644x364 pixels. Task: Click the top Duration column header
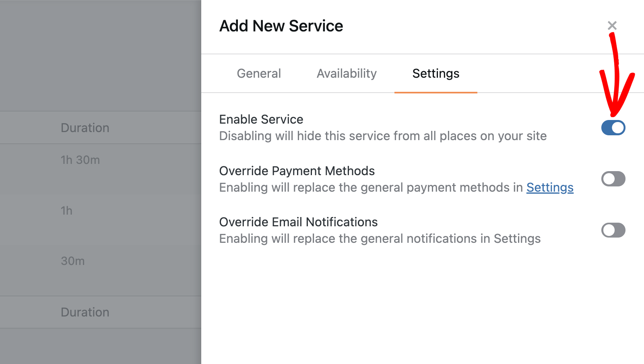pyautogui.click(x=85, y=128)
